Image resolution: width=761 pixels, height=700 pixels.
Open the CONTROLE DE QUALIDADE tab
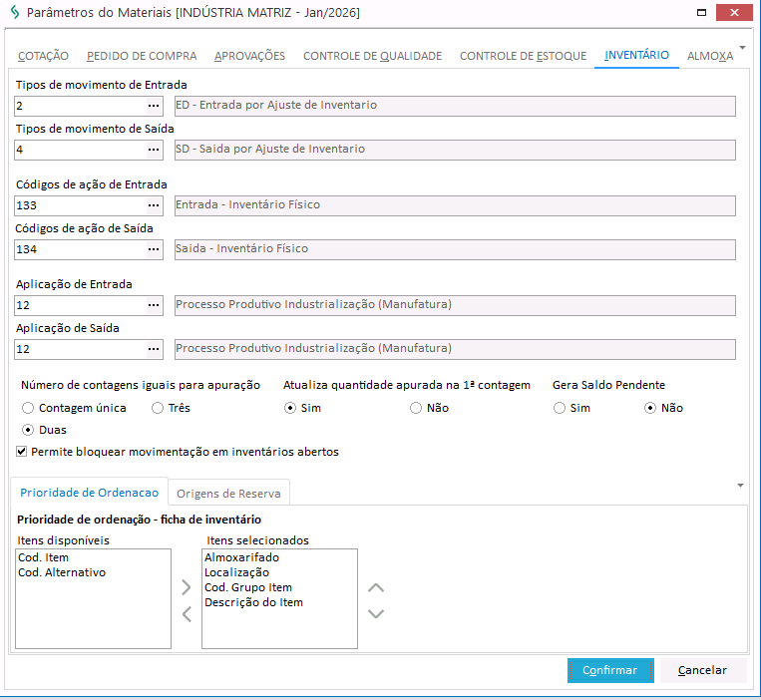pos(373,56)
